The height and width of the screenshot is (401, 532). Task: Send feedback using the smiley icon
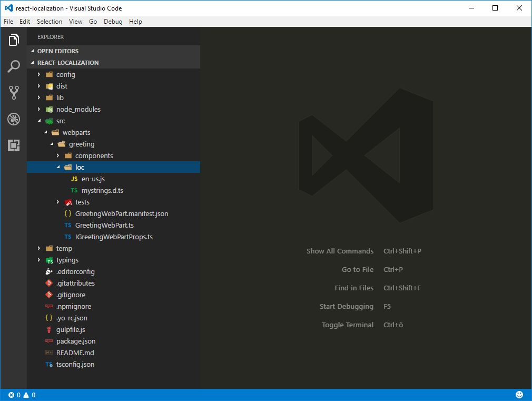(x=519, y=394)
